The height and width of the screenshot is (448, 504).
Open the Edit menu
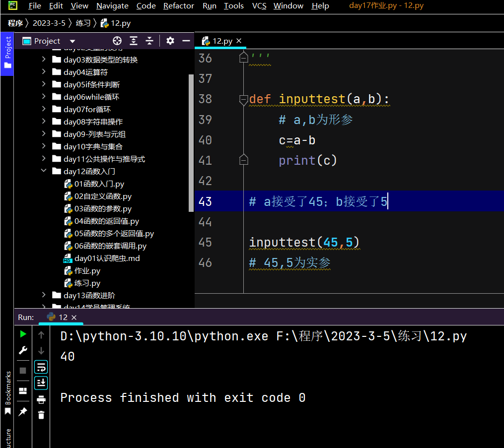pyautogui.click(x=56, y=6)
